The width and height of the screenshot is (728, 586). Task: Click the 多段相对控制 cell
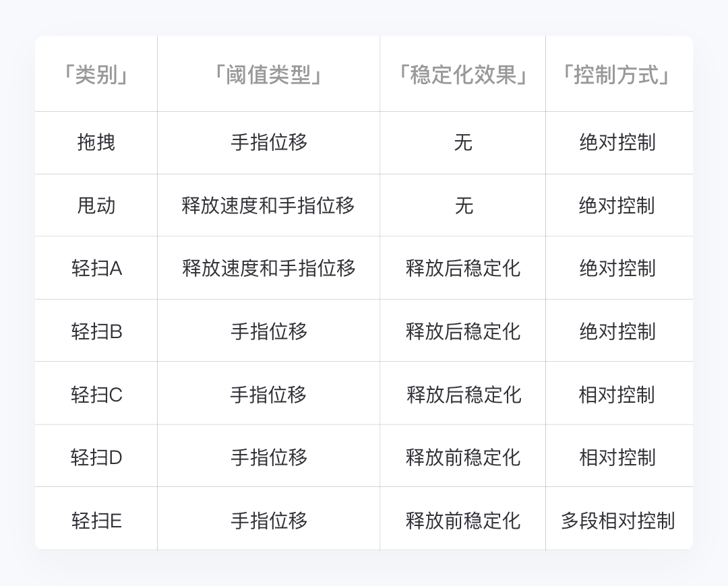click(617, 521)
